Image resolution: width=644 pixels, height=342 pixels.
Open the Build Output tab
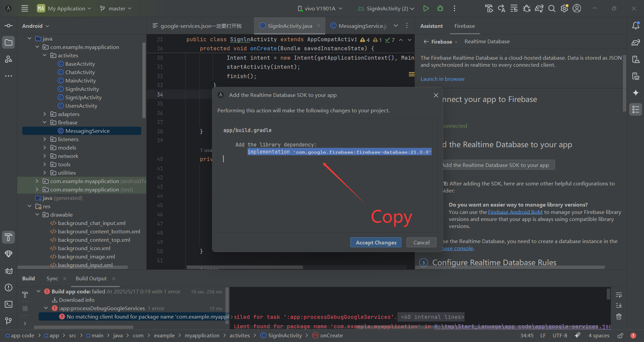(x=91, y=278)
